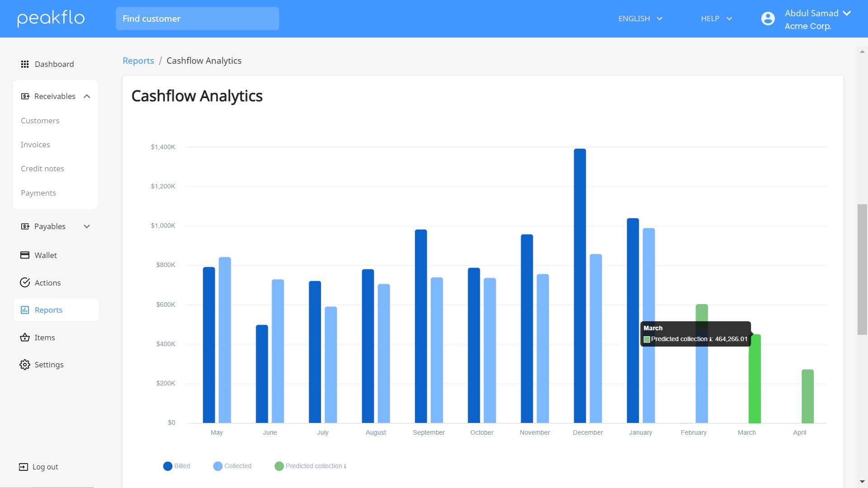Collapse the Receivables section
This screenshot has width=868, height=488.
coord(87,96)
